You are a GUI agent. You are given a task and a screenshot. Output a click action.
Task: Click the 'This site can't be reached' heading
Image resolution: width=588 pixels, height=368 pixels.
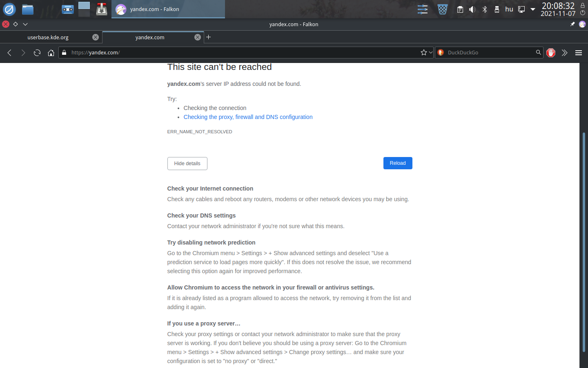(219, 67)
